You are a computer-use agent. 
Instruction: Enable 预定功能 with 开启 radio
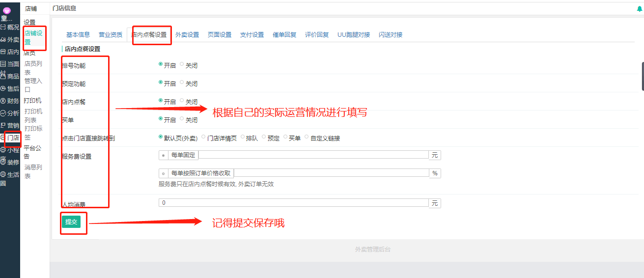click(161, 83)
